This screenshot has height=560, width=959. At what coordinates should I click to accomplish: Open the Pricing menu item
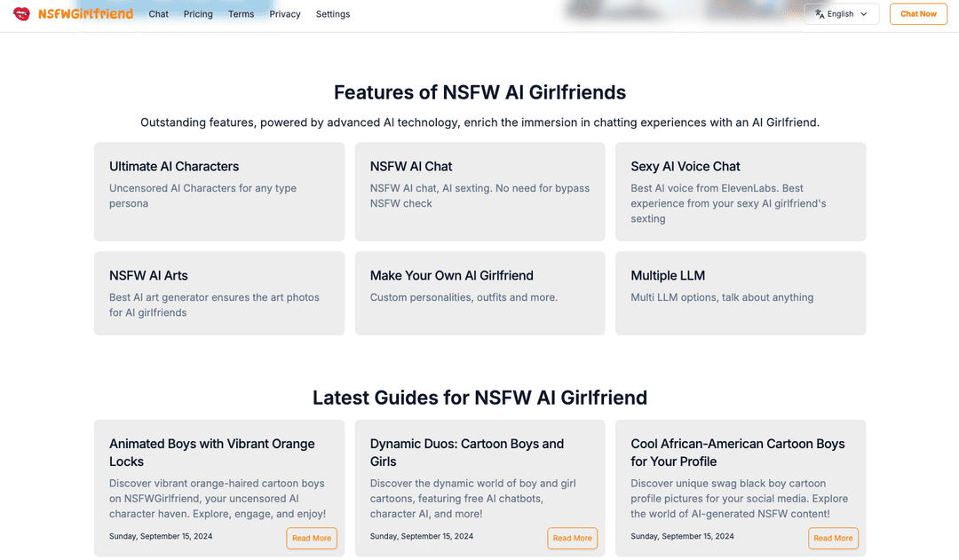pos(198,14)
